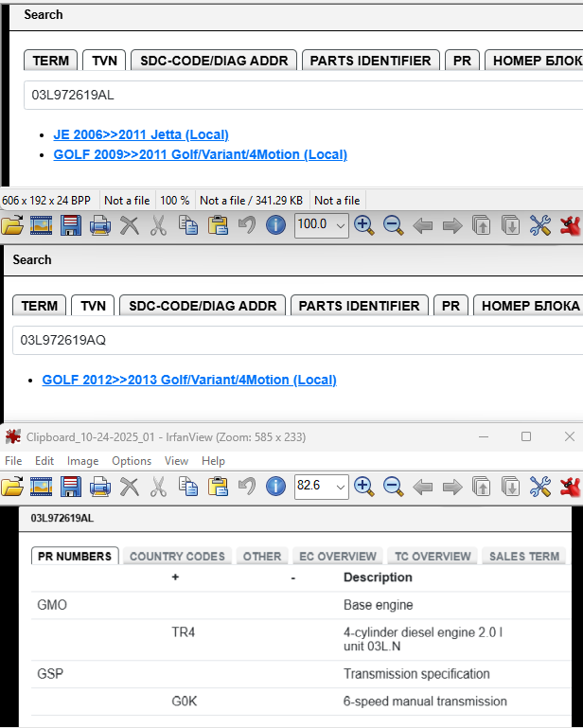Select TVN tab above 03L972619AL field
This screenshot has height=728, width=583.
[x=104, y=61]
